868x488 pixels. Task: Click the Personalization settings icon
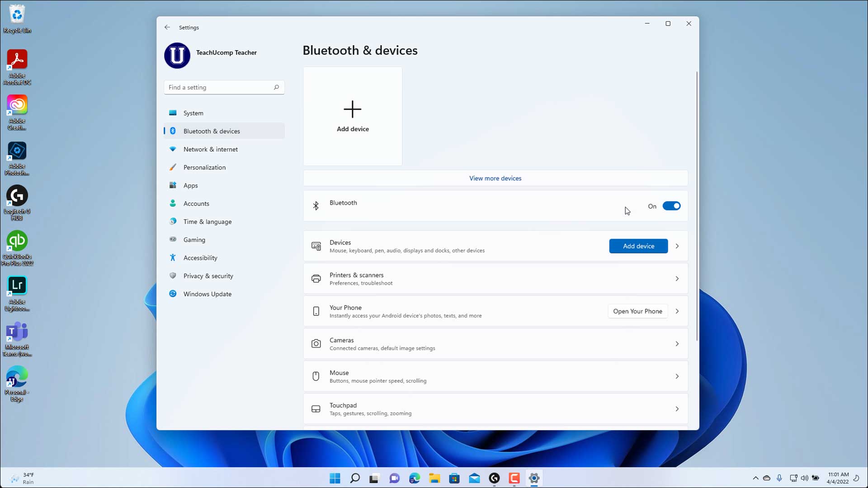(173, 167)
